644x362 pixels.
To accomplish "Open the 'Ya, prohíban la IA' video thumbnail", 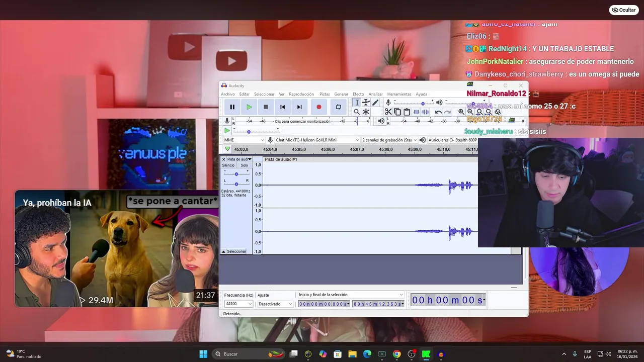I will [x=117, y=248].
